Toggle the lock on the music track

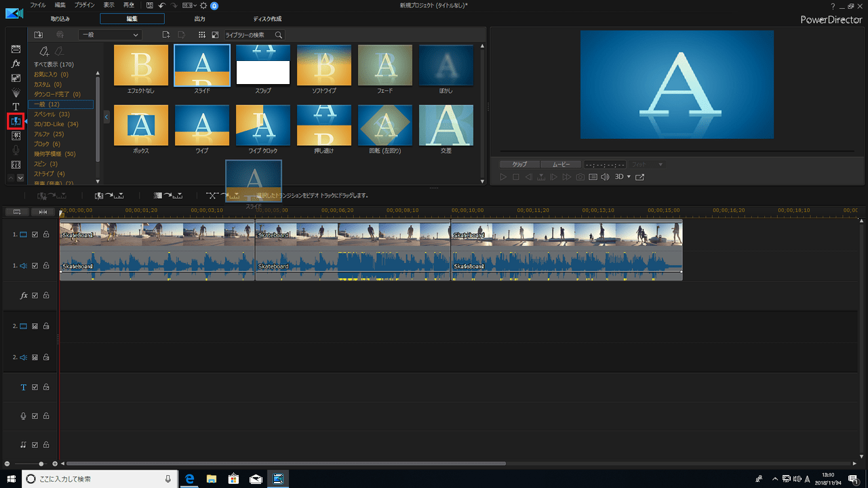coord(46,445)
